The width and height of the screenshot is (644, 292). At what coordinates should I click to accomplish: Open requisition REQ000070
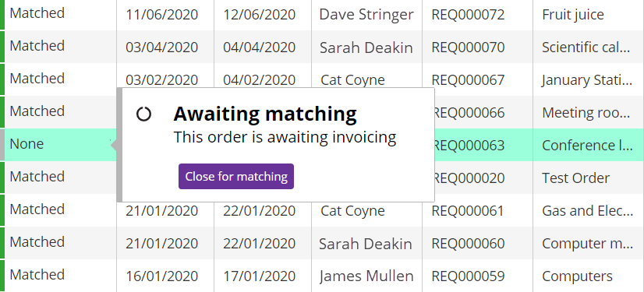pyautogui.click(x=468, y=47)
